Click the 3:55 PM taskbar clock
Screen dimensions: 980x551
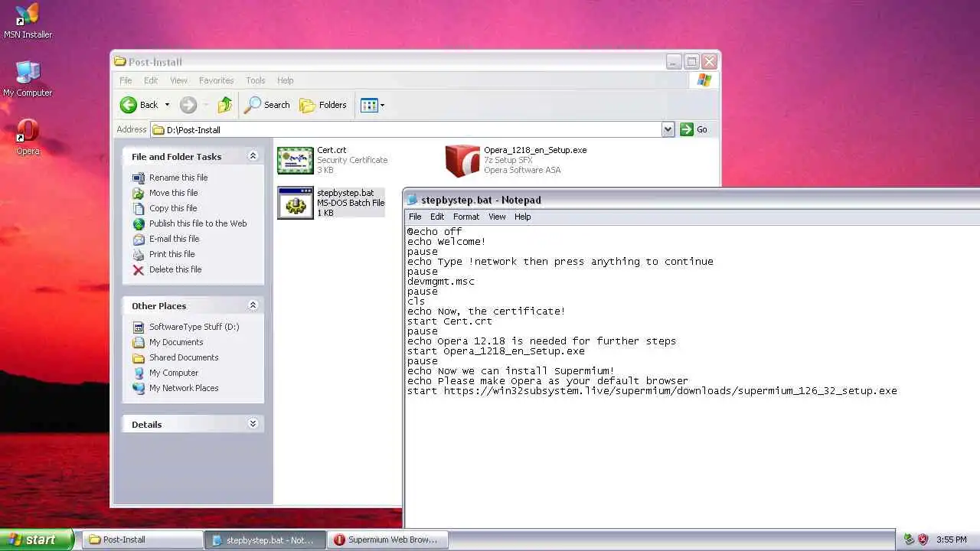point(952,540)
